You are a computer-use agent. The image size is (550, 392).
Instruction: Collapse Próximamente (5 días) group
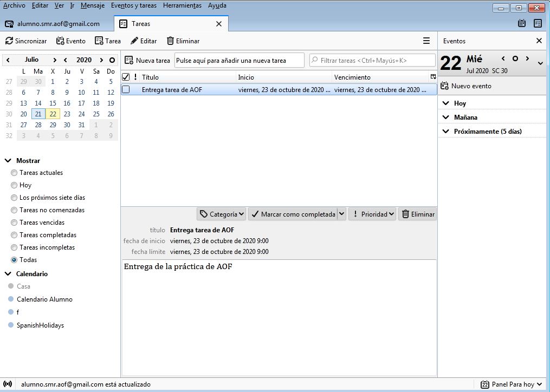click(x=445, y=131)
